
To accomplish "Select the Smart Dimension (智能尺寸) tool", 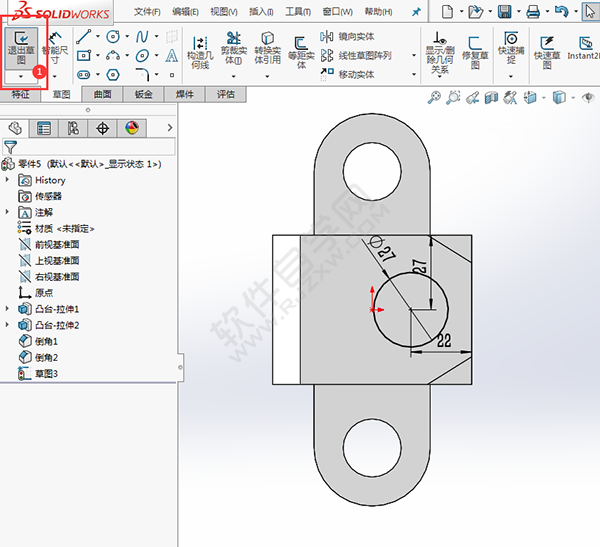I will tap(55, 48).
